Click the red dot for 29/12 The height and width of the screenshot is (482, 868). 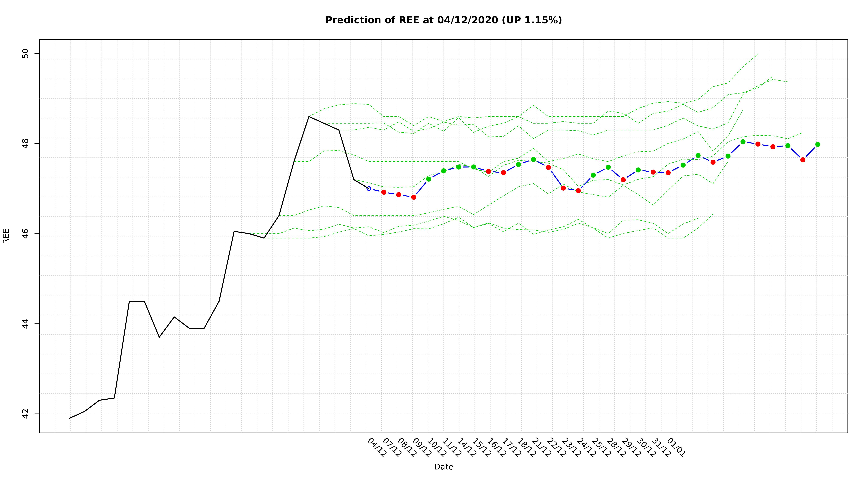623,180
